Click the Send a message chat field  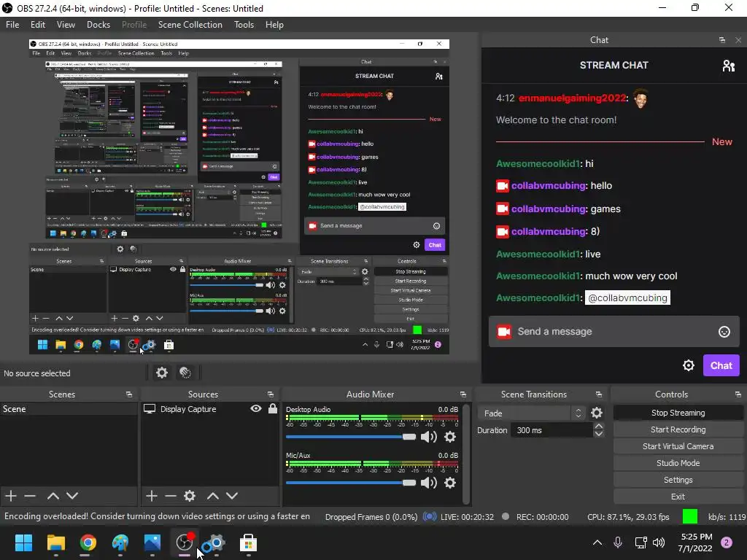click(x=614, y=332)
